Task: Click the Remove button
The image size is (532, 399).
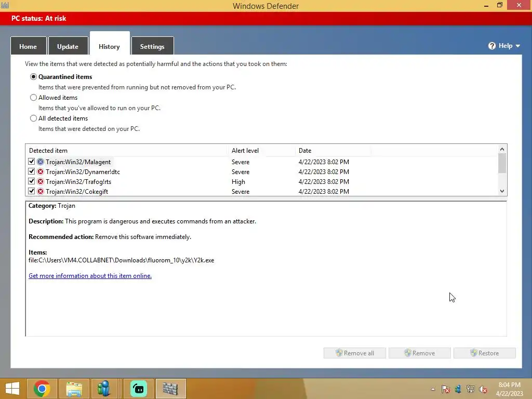Action: tap(420, 353)
